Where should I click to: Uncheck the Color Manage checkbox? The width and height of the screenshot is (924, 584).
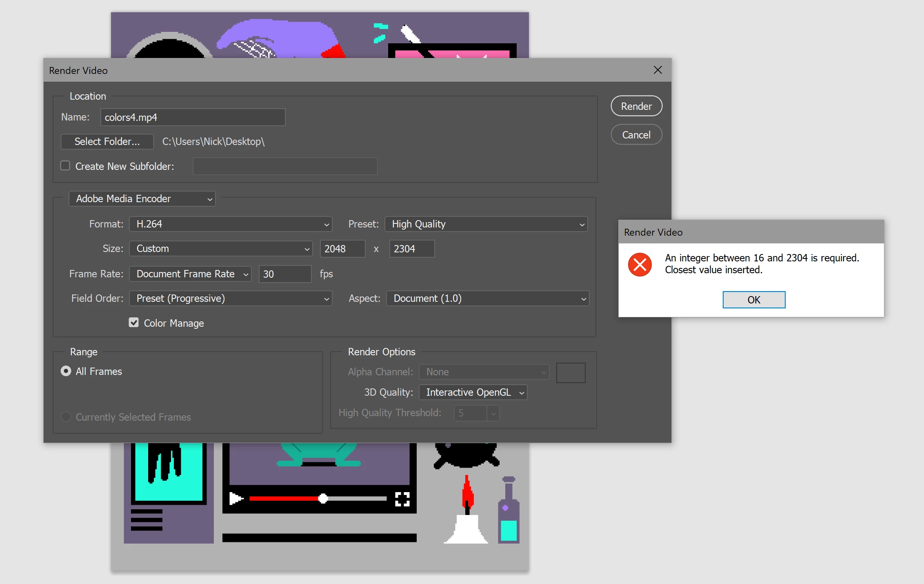tap(133, 323)
